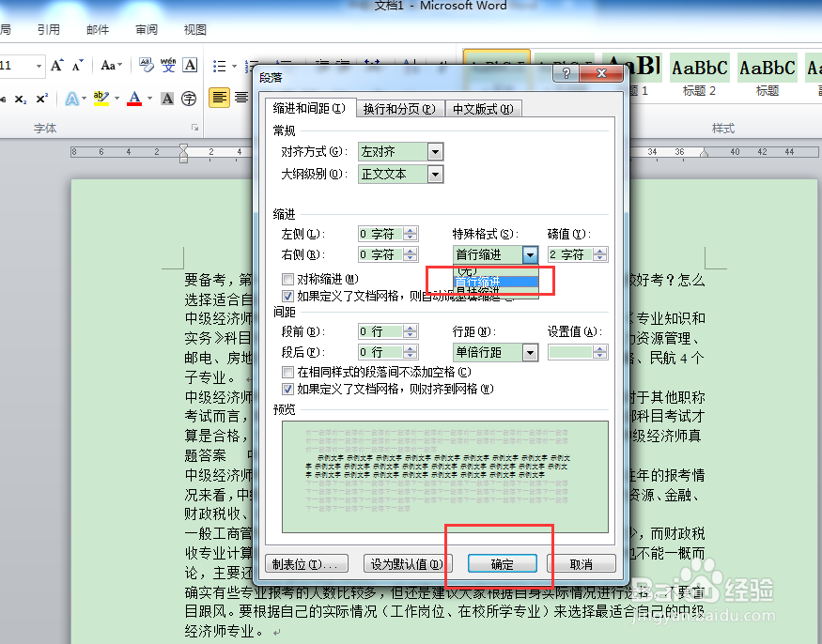Click the Bullets list icon
822x644 pixels.
click(x=219, y=66)
